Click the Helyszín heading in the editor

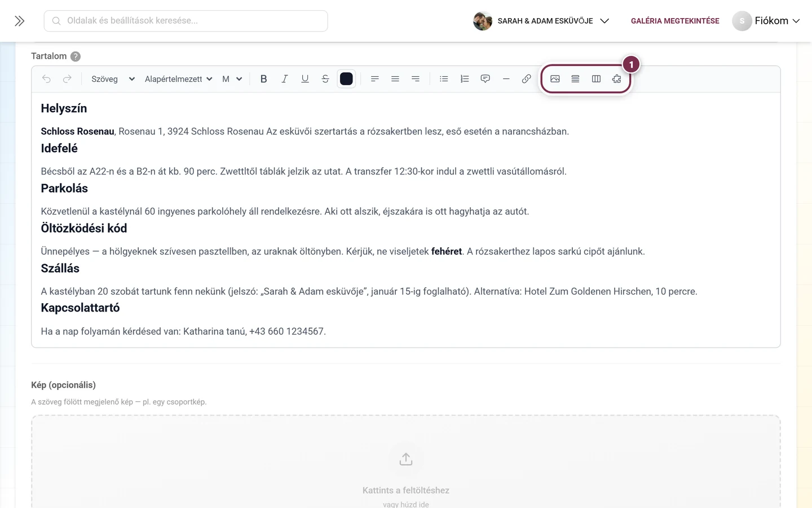click(x=64, y=108)
